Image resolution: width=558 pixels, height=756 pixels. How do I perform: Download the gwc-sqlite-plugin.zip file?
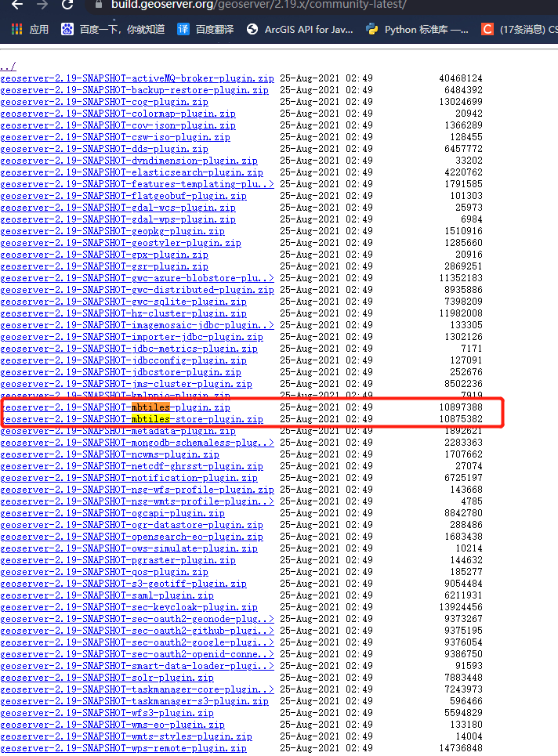pos(124,302)
